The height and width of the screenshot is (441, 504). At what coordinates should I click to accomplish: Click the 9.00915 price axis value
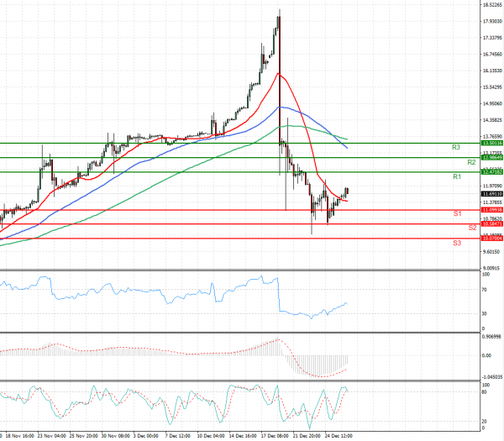pos(493,268)
